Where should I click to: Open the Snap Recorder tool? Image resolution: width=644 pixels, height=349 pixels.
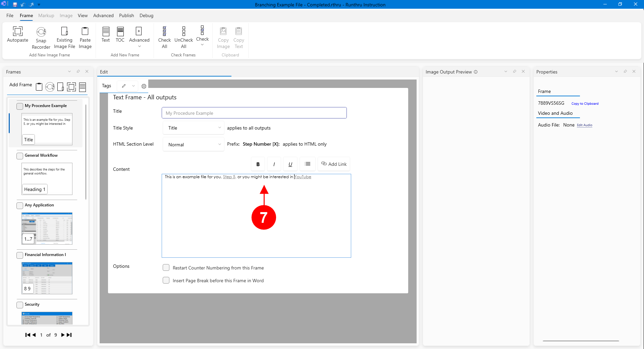point(41,32)
